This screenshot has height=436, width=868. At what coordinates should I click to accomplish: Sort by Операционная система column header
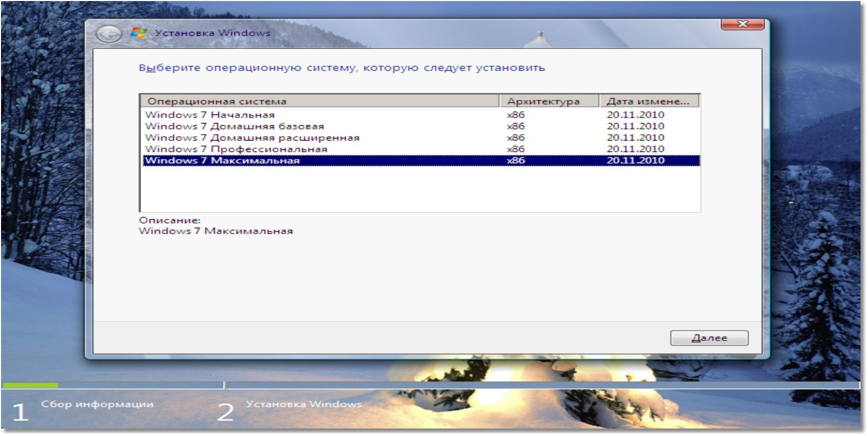point(321,101)
